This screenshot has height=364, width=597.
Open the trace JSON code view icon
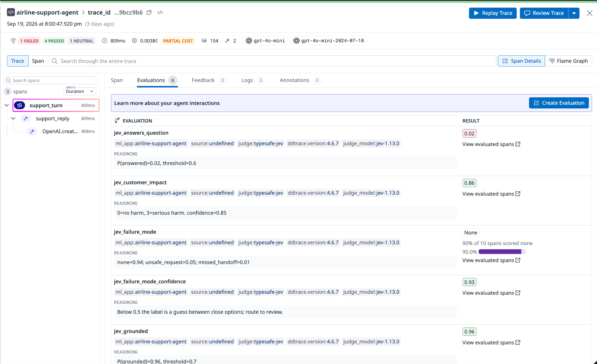(x=160, y=12)
